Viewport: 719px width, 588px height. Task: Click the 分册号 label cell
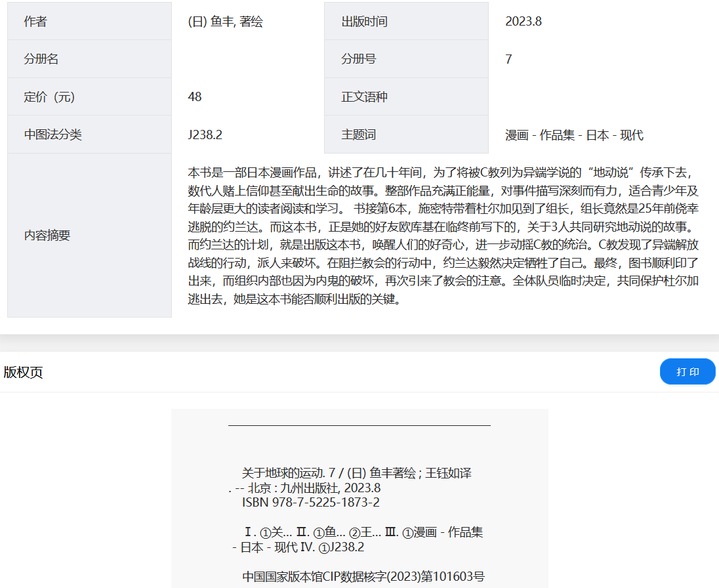click(x=406, y=58)
